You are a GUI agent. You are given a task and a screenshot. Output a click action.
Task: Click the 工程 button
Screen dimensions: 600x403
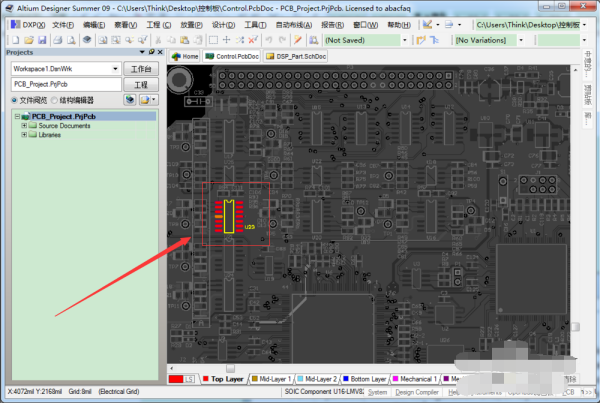tap(141, 85)
